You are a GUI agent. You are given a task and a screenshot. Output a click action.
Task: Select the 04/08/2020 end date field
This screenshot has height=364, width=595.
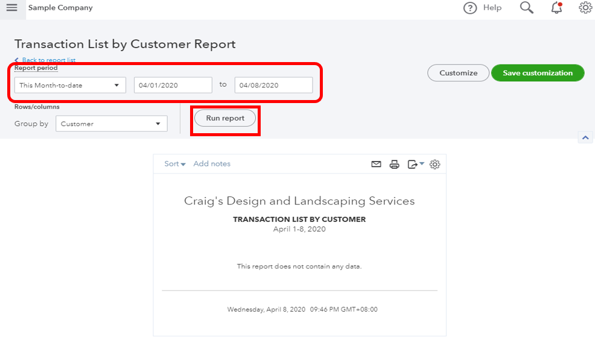[x=273, y=85]
